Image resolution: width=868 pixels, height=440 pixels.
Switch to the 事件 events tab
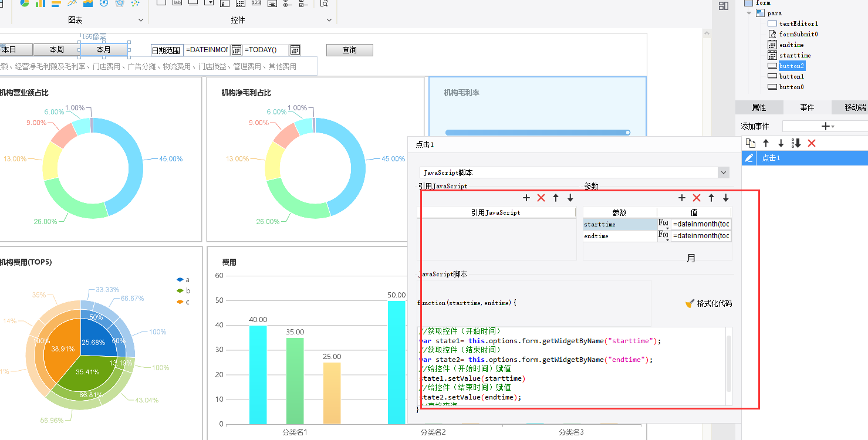807,107
